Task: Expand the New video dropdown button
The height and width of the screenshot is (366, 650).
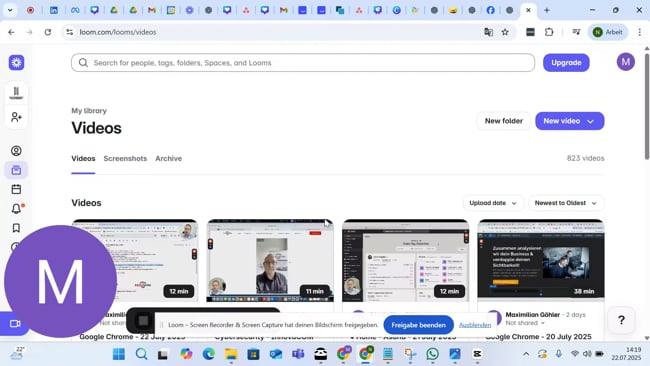Action: tap(590, 121)
